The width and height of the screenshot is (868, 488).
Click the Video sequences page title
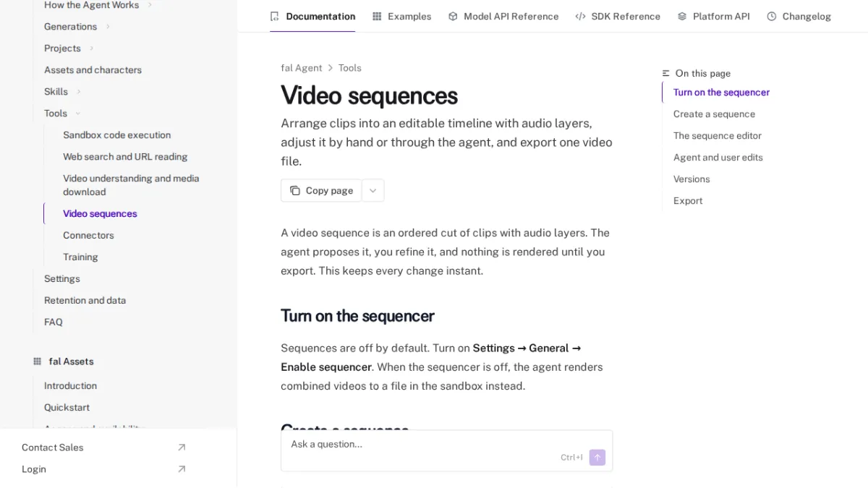(369, 95)
